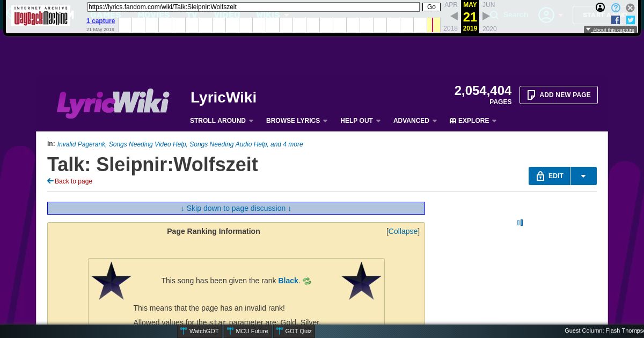The width and height of the screenshot is (644, 338).
Task: Go to next capture arrow
Action: [486, 17]
